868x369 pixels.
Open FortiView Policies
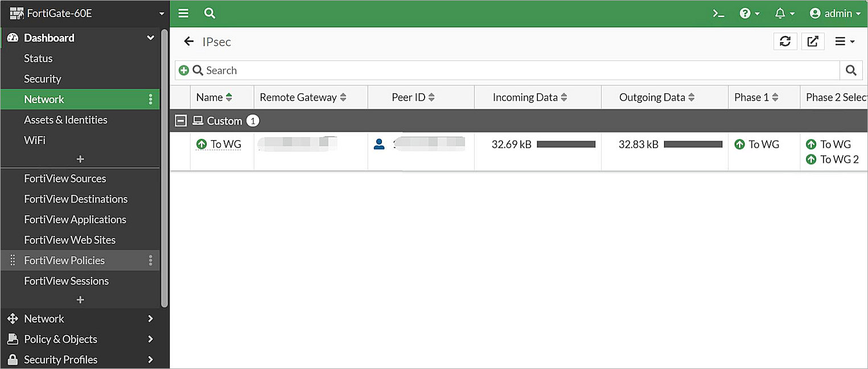[80, 260]
